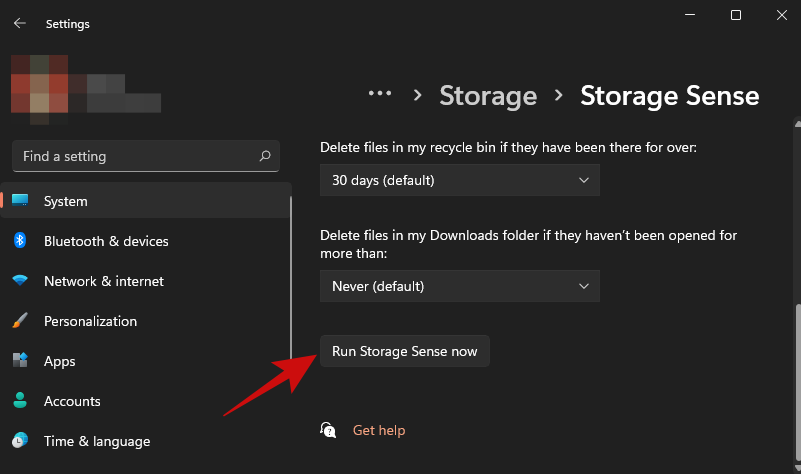Open Personalization settings section
The image size is (801, 474).
pyautogui.click(x=90, y=321)
